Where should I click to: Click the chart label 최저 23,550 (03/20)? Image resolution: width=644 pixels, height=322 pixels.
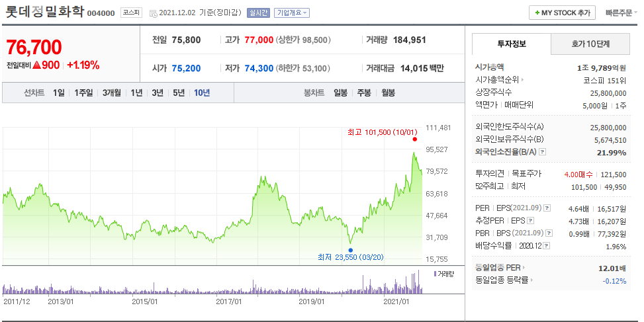tap(351, 257)
